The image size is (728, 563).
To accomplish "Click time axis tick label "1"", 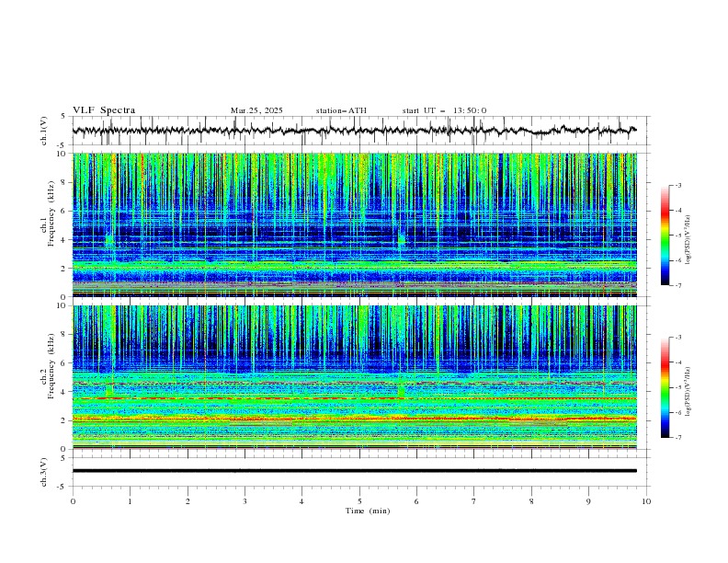I will pyautogui.click(x=130, y=501).
